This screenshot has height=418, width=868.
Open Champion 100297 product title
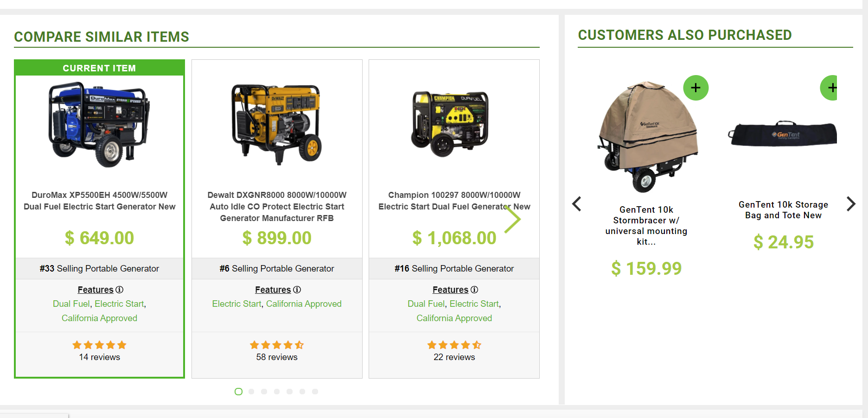[x=454, y=201]
